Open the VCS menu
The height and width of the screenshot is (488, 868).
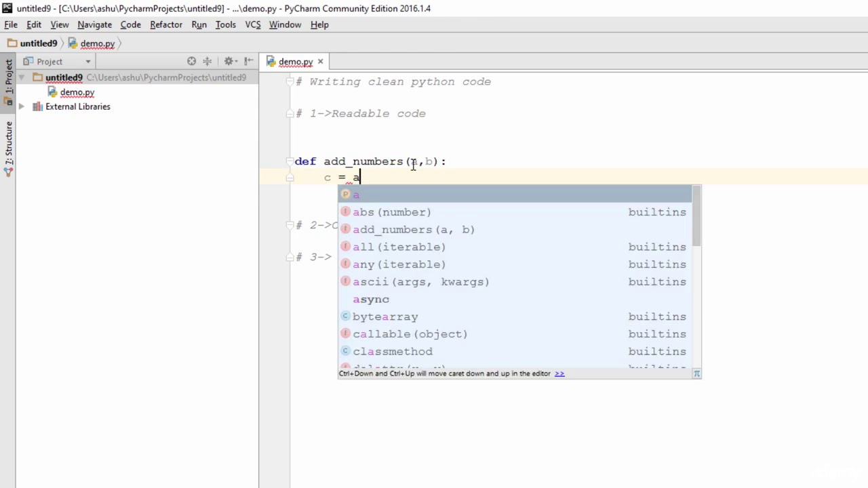pyautogui.click(x=253, y=24)
